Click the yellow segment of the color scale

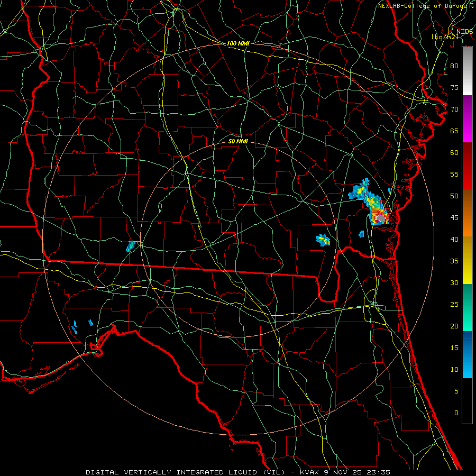467,260
